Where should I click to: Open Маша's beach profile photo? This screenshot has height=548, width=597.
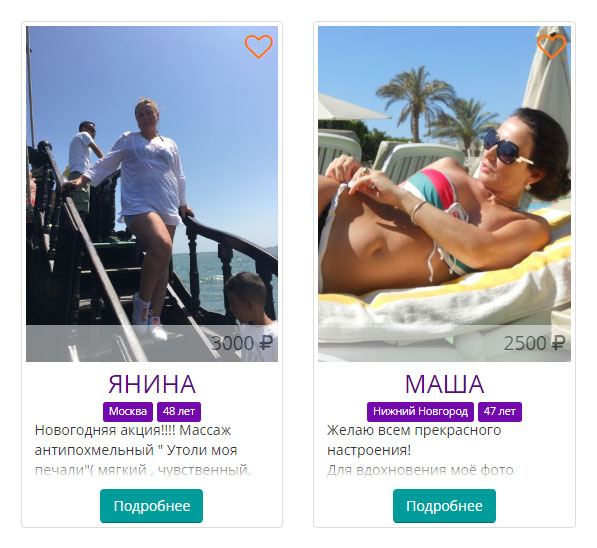444,194
